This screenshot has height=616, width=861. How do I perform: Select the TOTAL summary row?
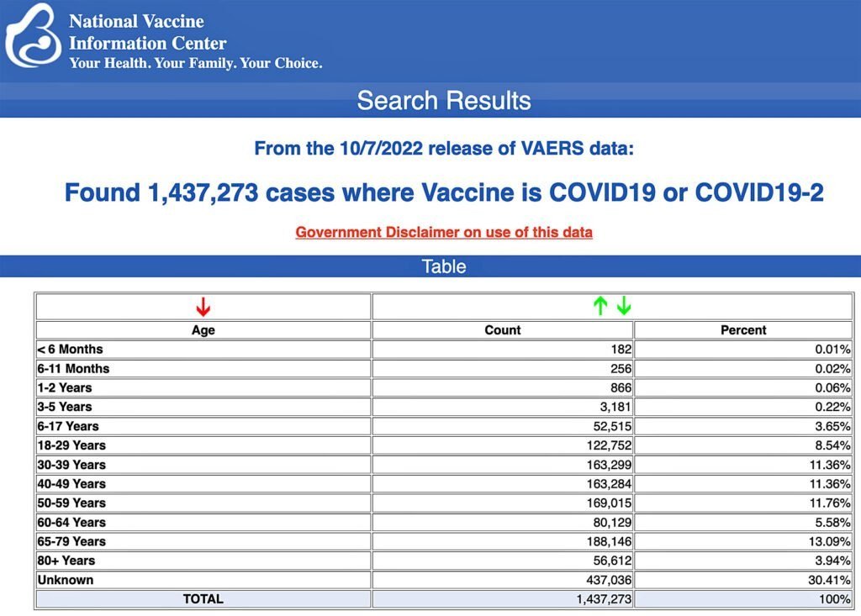tap(202, 599)
